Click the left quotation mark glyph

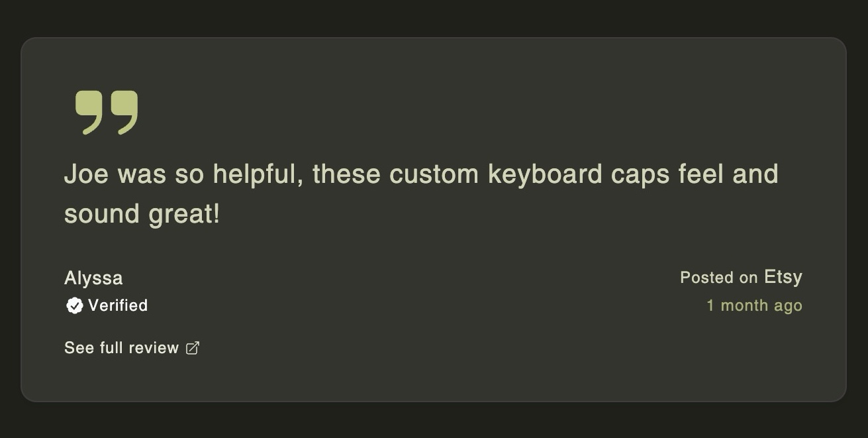pos(89,113)
